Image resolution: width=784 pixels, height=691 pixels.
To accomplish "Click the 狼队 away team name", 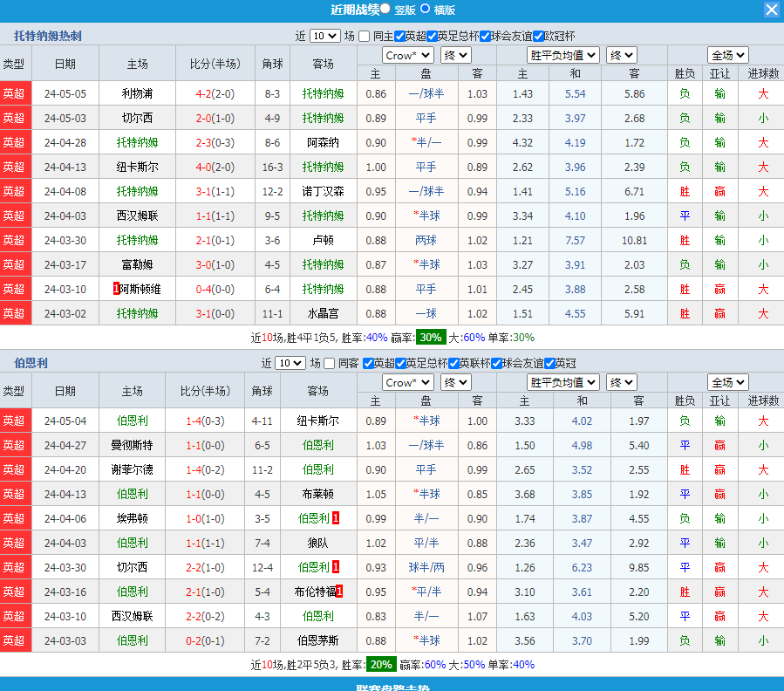I will pos(318,544).
